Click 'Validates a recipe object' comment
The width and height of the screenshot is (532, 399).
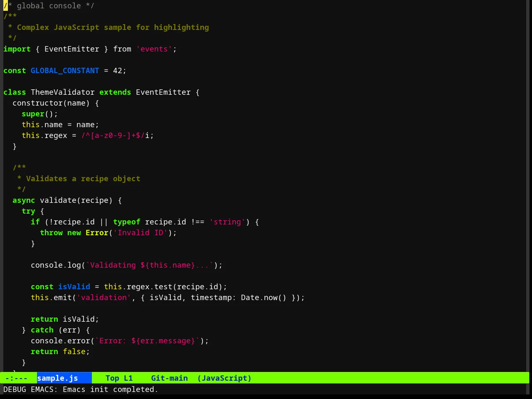[83, 179]
